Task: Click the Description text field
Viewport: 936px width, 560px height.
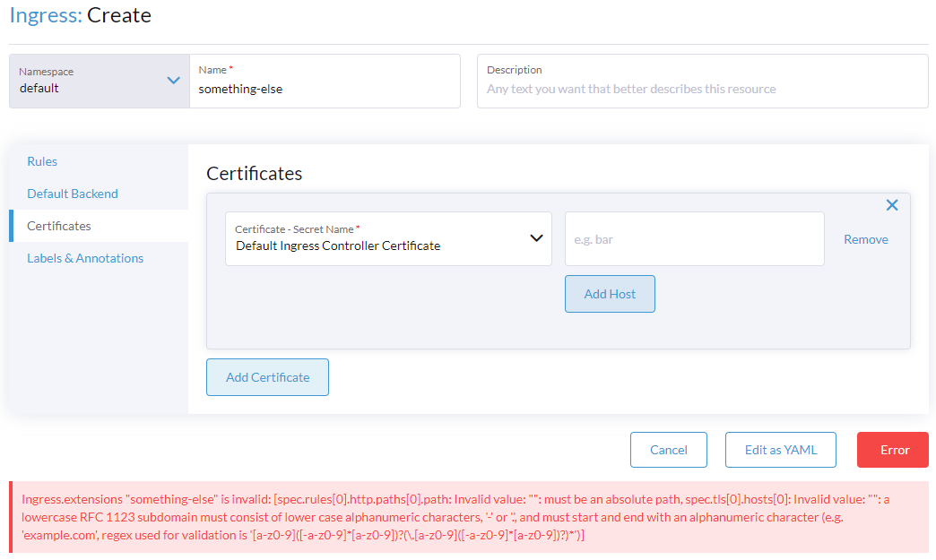Action: coord(702,87)
